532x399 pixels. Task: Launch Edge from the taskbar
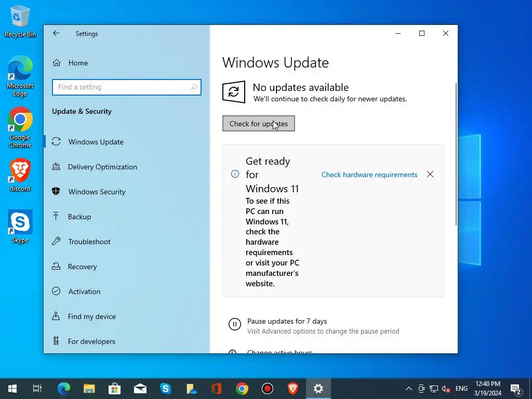[x=63, y=389]
